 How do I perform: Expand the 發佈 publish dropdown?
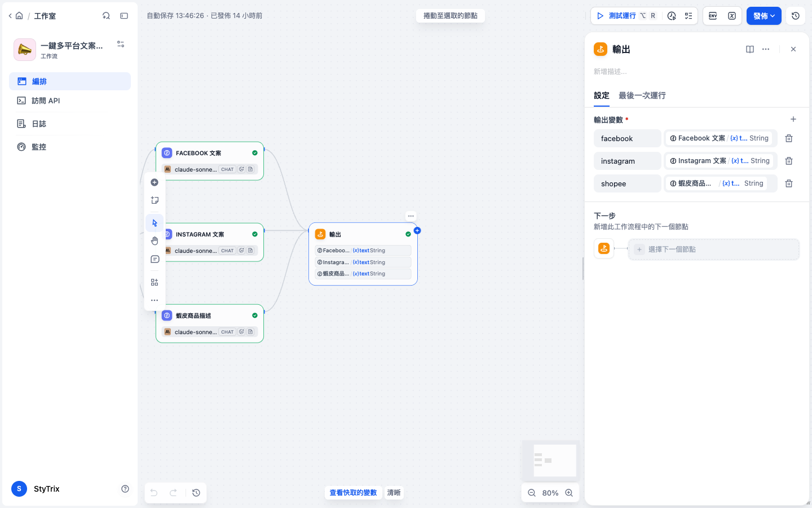click(x=764, y=16)
